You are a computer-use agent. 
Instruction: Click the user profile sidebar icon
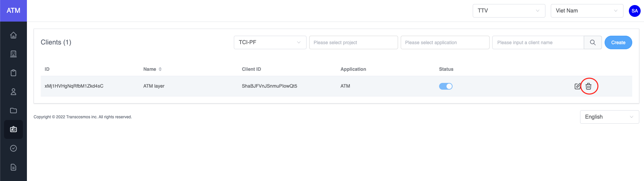coord(13,92)
